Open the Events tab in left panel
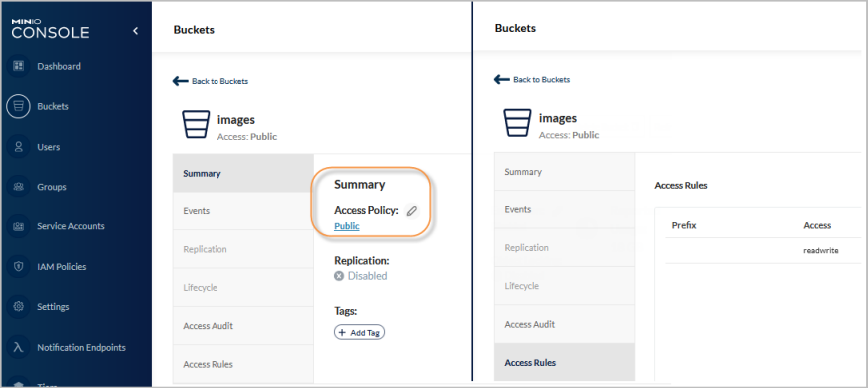 click(243, 211)
